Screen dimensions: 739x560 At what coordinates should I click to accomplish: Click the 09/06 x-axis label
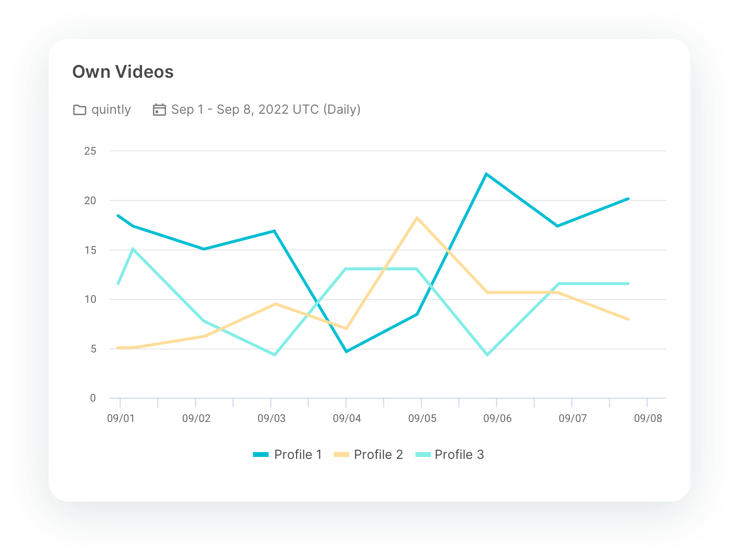point(497,419)
